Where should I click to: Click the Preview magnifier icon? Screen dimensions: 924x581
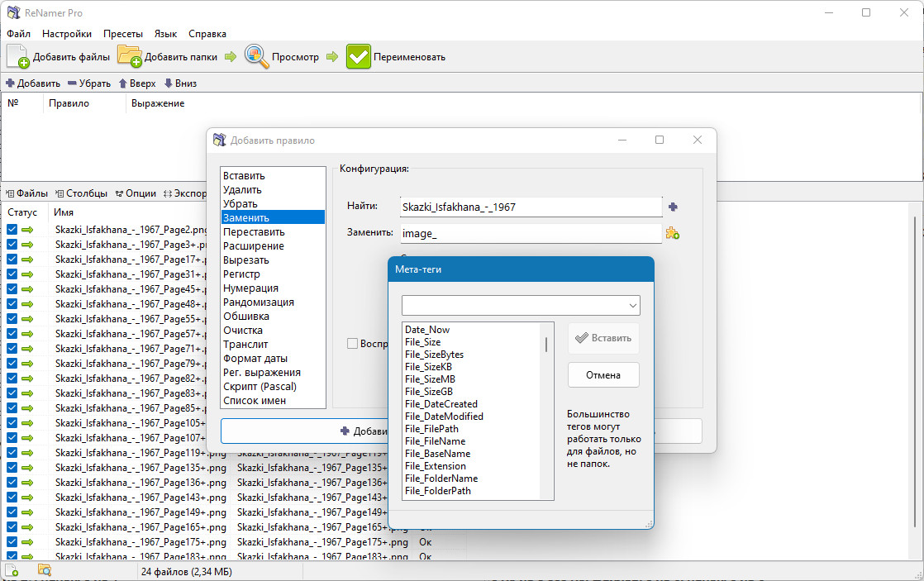point(257,56)
